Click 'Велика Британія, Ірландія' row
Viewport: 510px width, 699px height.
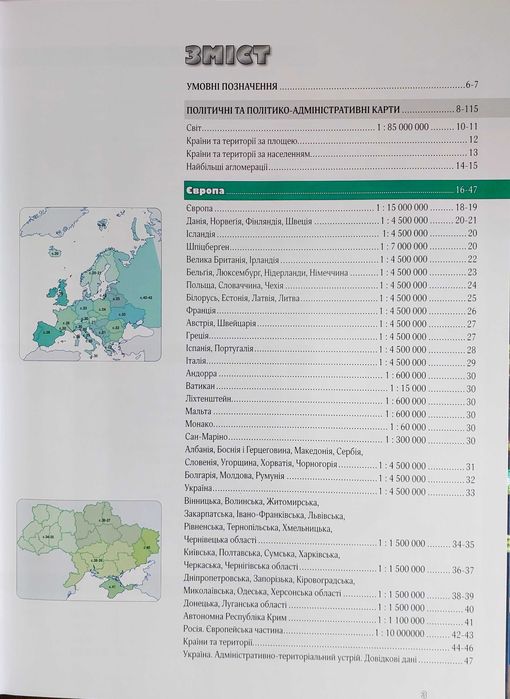[x=331, y=259]
